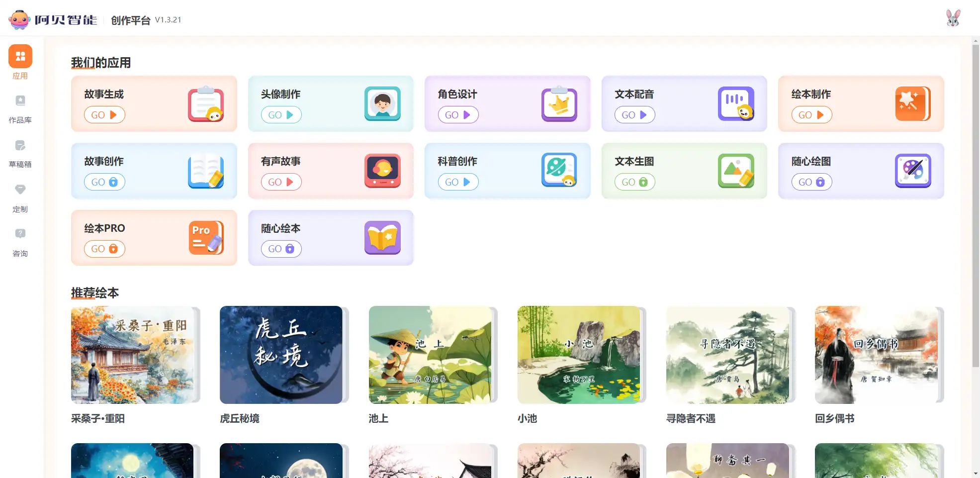Viewport: 980px width, 478px height.
Task: Click the 创作平台 header title
Action: click(131, 20)
